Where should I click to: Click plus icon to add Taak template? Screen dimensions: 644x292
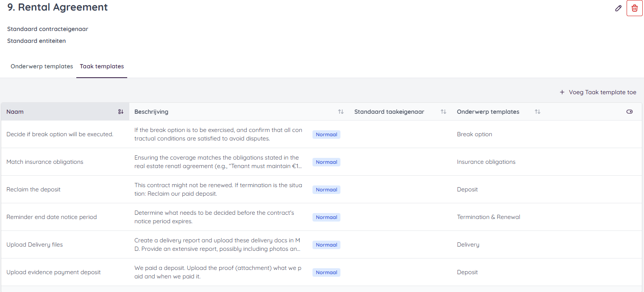(562, 92)
